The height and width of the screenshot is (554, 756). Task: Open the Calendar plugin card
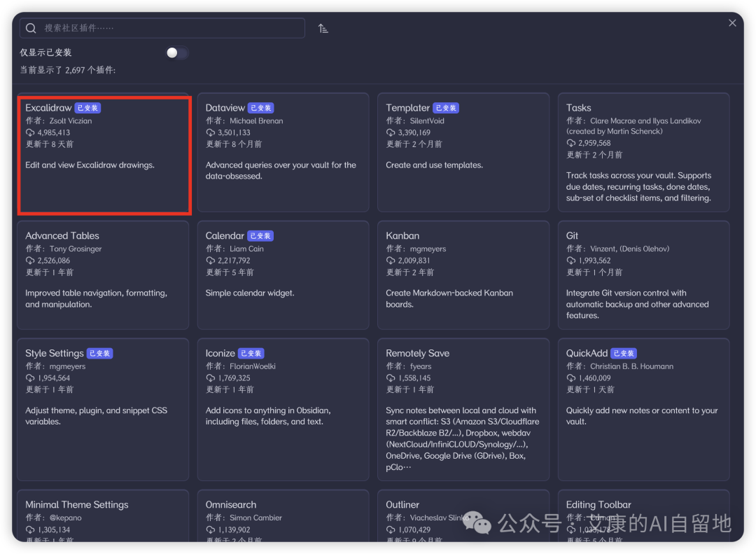coord(283,275)
